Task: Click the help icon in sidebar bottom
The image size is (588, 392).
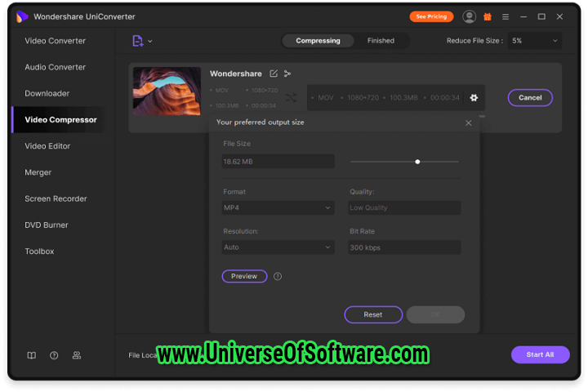Action: [x=54, y=355]
